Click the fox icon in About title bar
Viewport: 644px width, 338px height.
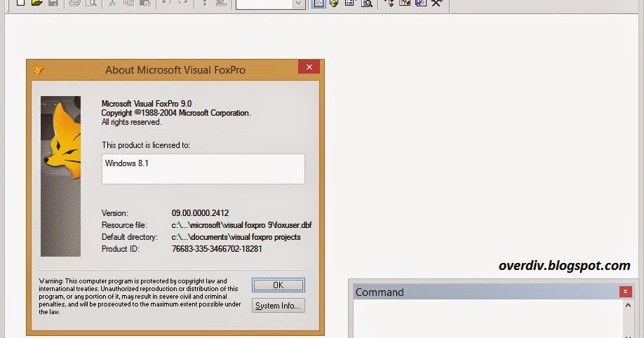(x=39, y=69)
